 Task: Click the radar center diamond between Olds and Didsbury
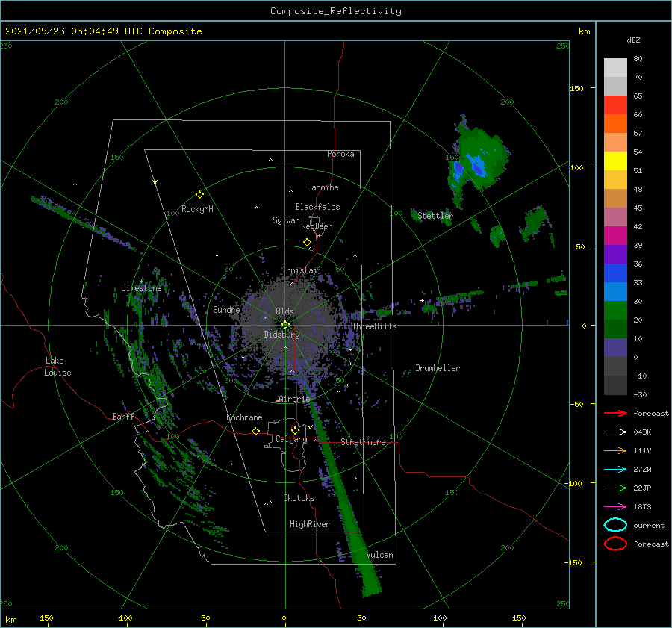285,325
